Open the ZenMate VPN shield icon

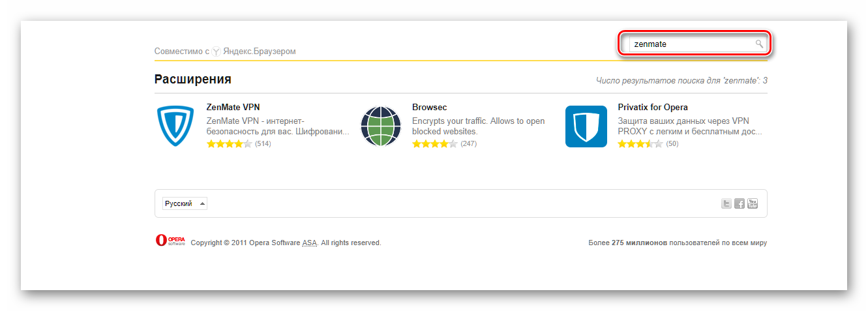[175, 126]
